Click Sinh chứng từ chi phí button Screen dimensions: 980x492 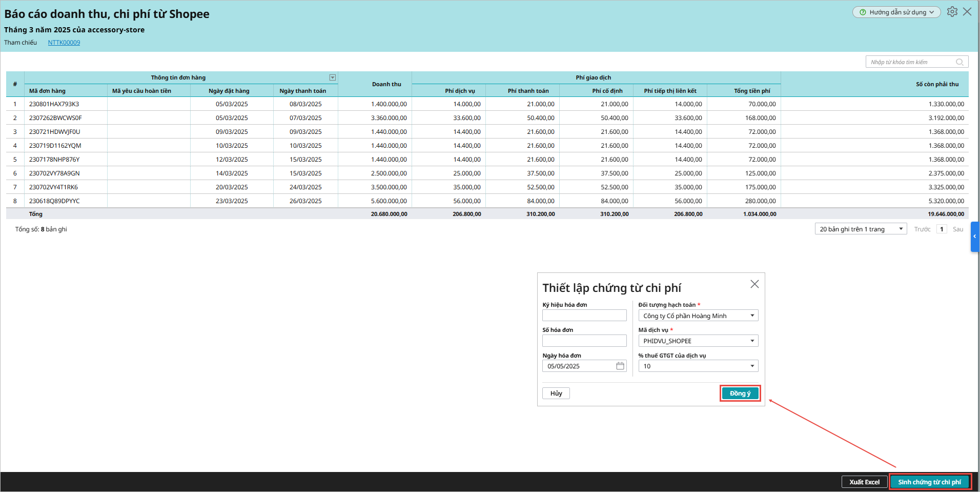tap(929, 482)
